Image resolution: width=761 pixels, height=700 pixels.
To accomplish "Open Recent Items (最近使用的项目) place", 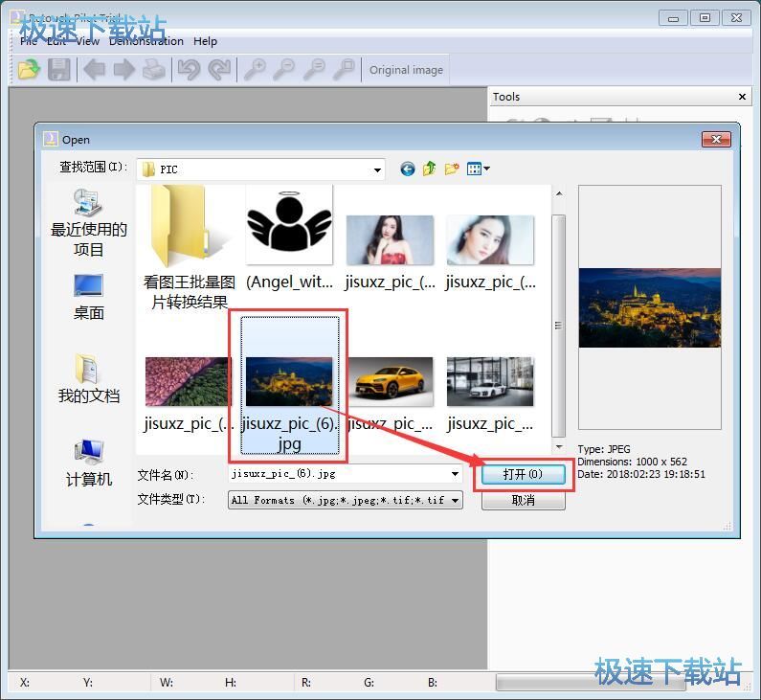I will (x=88, y=223).
